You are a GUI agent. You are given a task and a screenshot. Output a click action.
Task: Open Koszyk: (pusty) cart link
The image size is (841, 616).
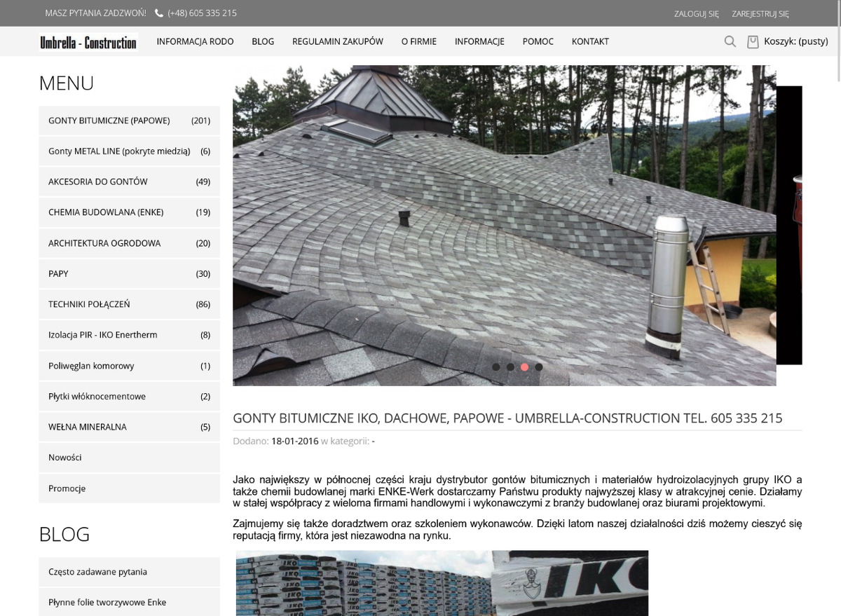point(796,41)
